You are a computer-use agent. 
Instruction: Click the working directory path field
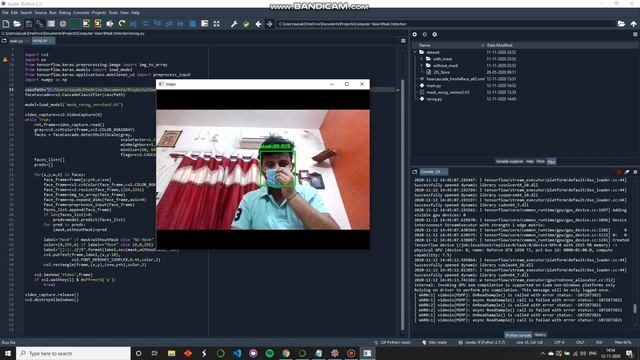pos(445,24)
